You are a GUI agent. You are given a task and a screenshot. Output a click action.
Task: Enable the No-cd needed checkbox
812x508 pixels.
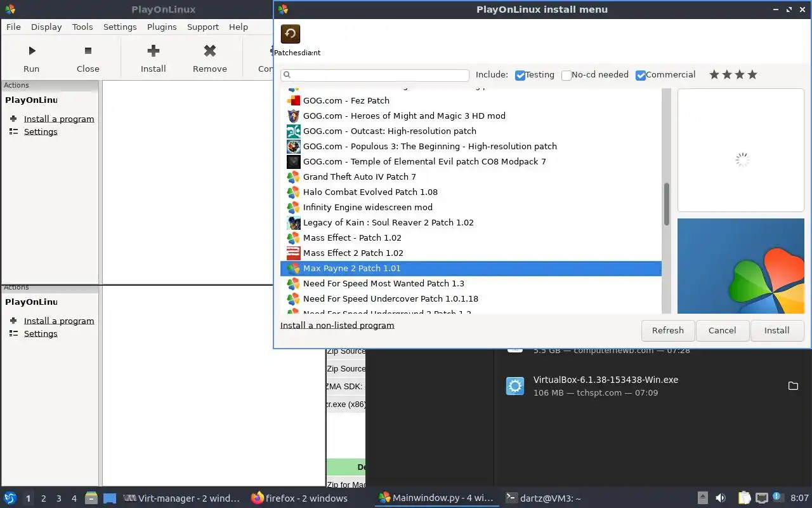click(566, 75)
